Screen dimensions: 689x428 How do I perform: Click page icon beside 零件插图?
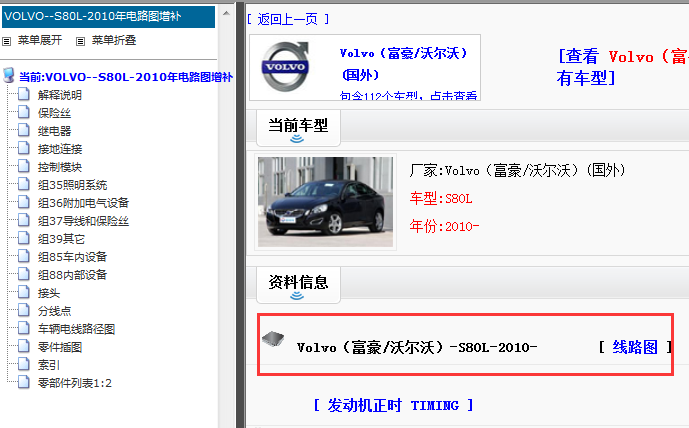pos(24,346)
